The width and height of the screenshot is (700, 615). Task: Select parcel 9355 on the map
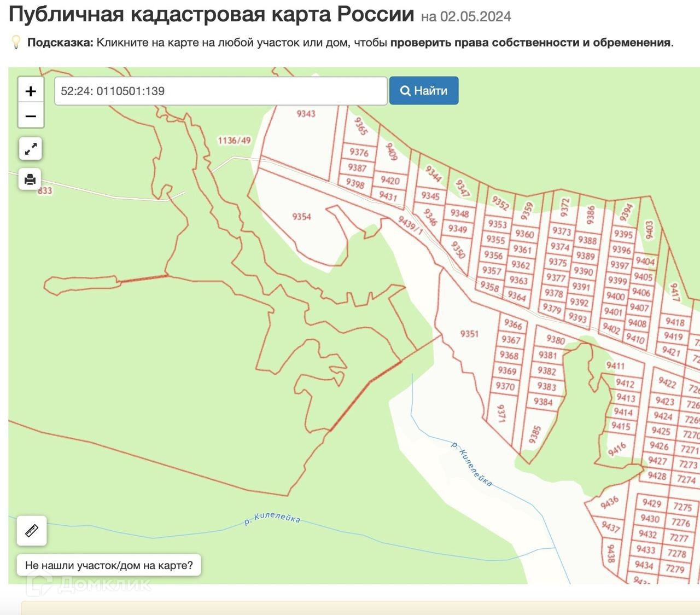[x=495, y=240]
